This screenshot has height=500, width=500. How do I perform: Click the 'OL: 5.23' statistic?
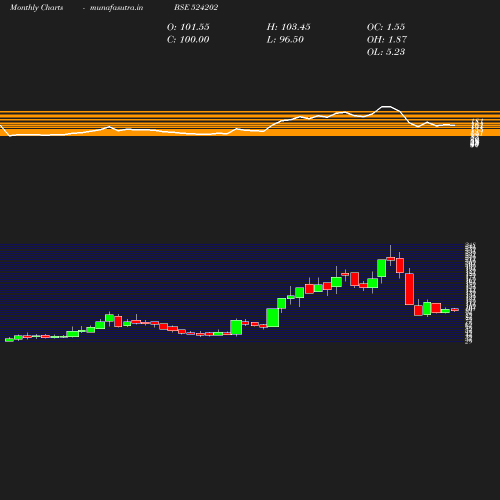[386, 52]
